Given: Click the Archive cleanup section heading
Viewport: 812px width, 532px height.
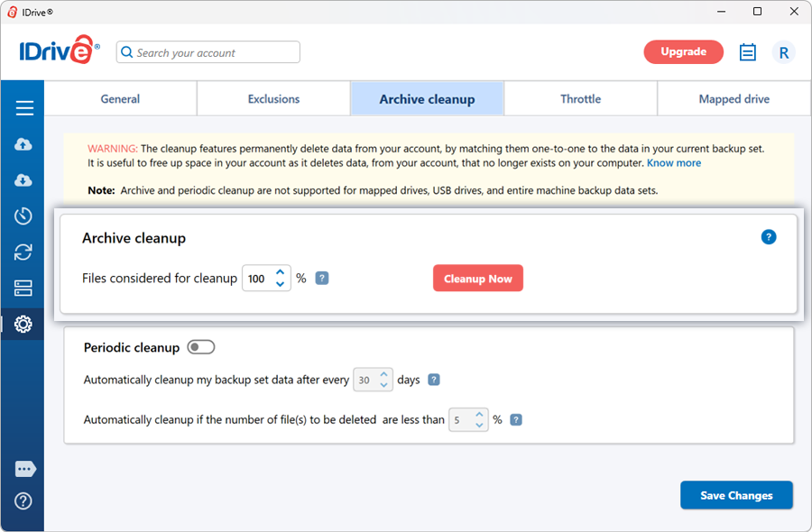Looking at the screenshot, I should point(134,238).
